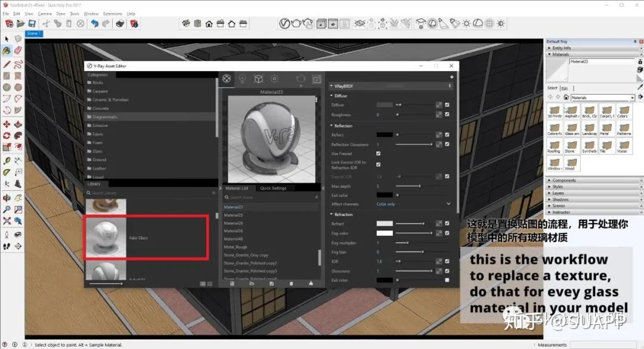Viewport: 644px width, 349px height.
Task: Collapse the Diffuse section
Action: pyautogui.click(x=332, y=96)
